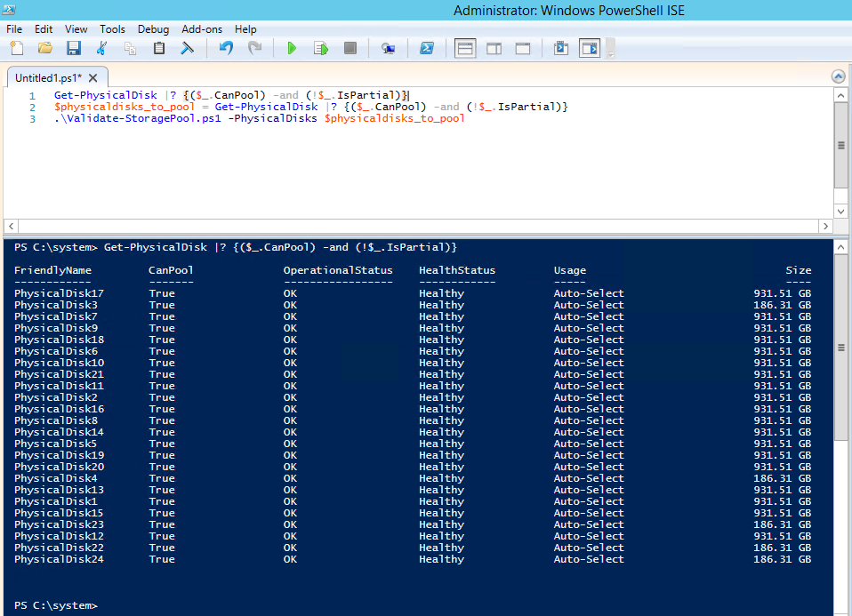Toggle the Command Add-on pane

pos(590,48)
